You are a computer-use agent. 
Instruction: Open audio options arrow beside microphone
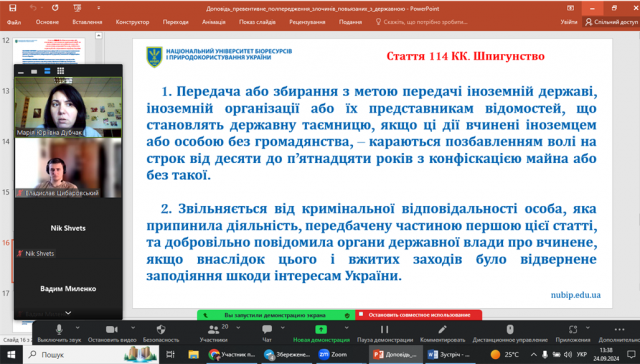click(x=78, y=328)
